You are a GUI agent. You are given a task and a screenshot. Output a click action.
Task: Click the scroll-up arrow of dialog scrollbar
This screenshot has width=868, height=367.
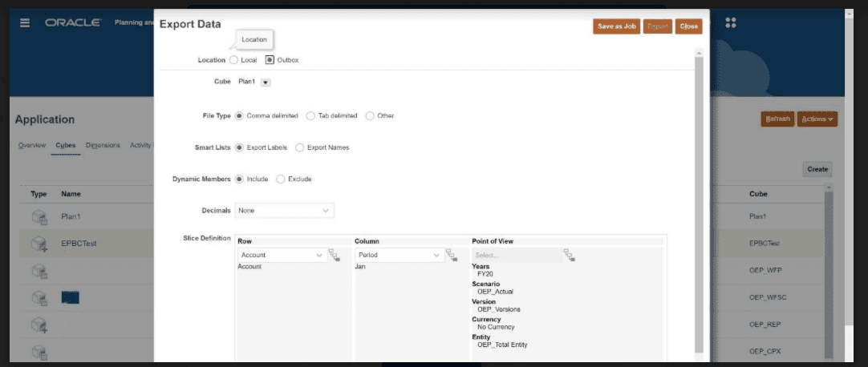(x=699, y=53)
